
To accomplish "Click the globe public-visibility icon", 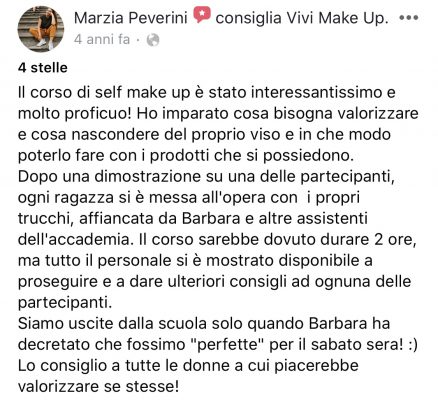I will click(153, 40).
